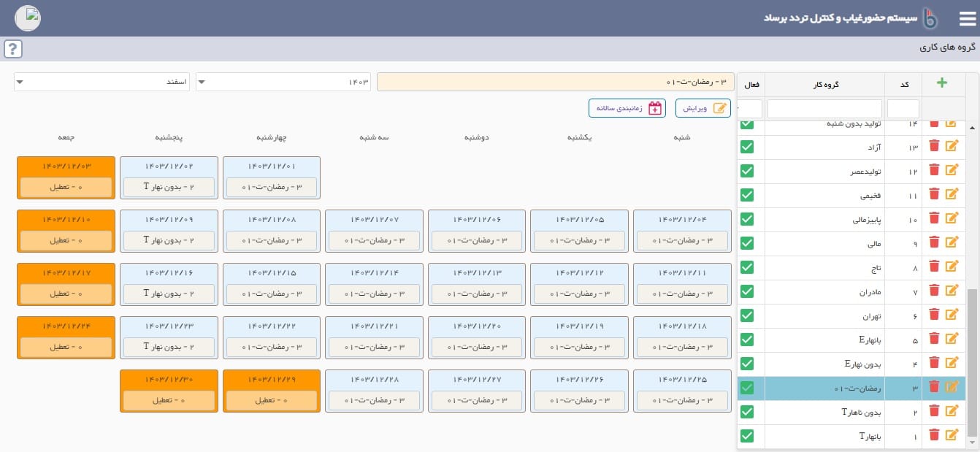Image resolution: width=980 pixels, height=452 pixels.
Task: Sort by the کد column header
Action: click(x=903, y=85)
